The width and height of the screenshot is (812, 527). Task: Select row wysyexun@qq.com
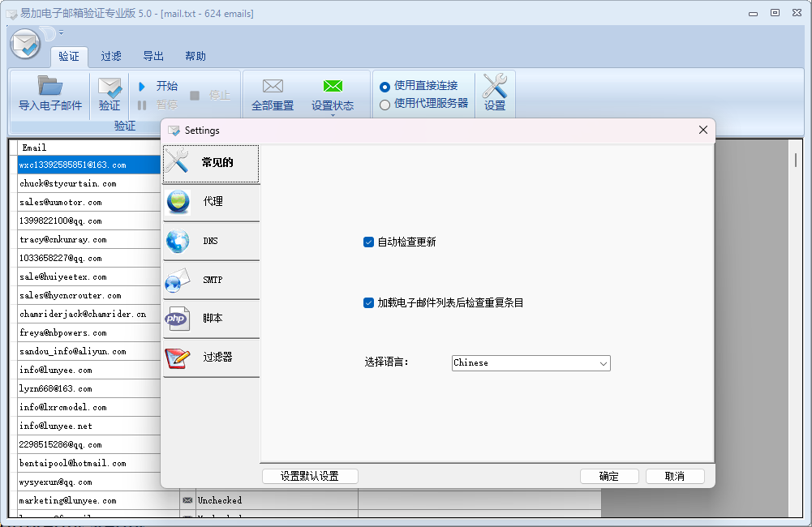coord(89,482)
